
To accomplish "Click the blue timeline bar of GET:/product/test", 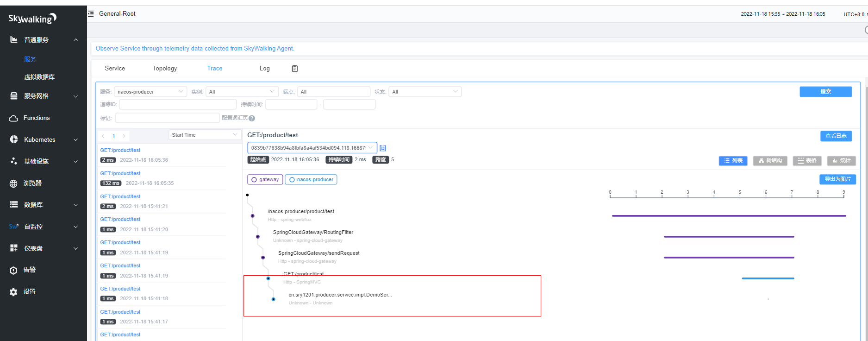I will pos(768,278).
